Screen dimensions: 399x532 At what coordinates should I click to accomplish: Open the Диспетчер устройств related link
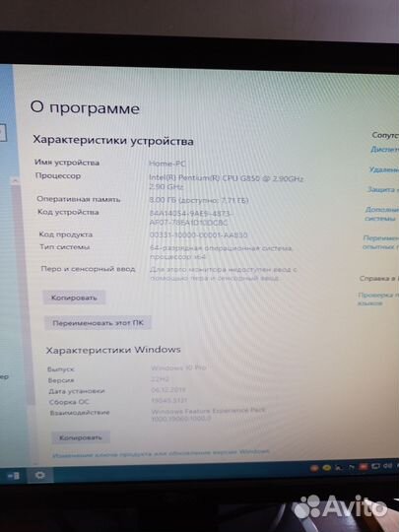click(385, 150)
